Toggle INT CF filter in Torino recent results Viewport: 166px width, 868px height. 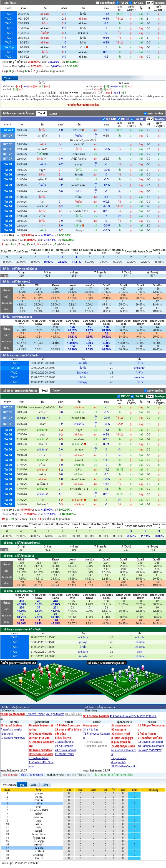click(x=119, y=119)
